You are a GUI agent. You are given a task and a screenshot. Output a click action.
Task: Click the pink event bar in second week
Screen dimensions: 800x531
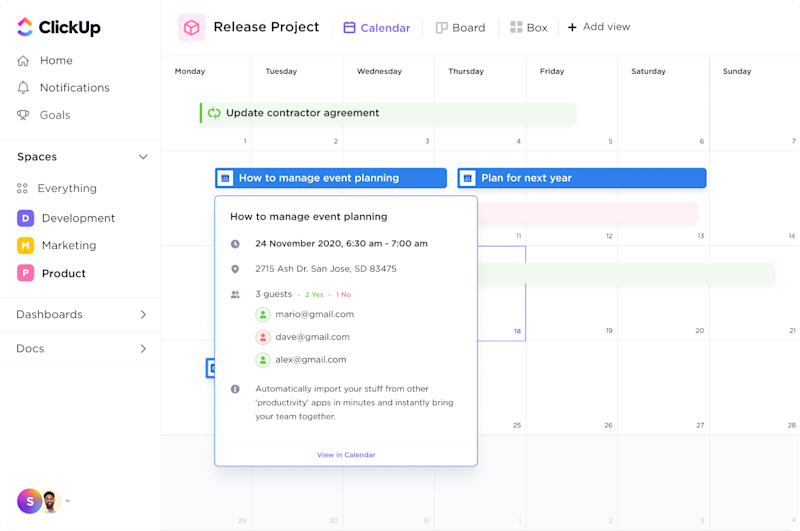click(x=587, y=213)
